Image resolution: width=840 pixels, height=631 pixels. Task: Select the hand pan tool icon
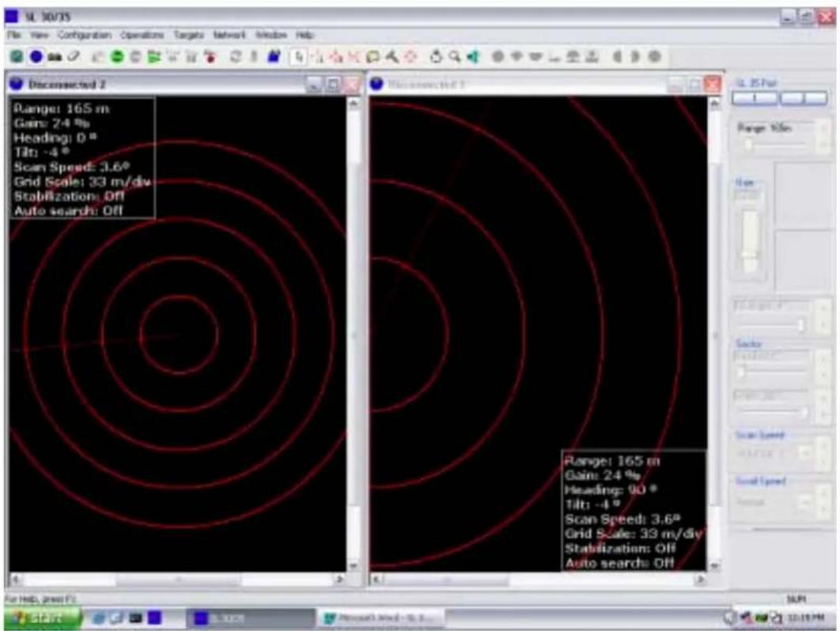pyautogui.click(x=436, y=57)
